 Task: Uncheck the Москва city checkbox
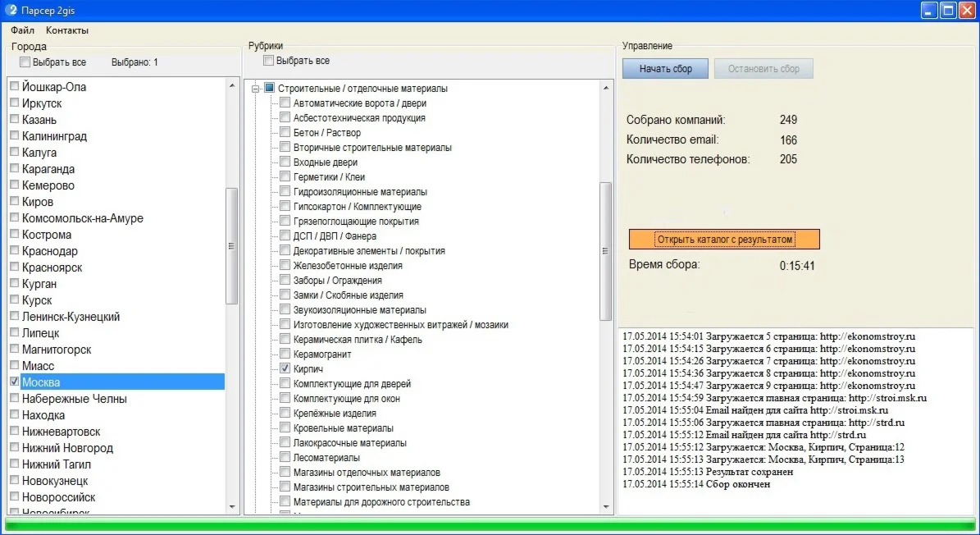(x=14, y=382)
